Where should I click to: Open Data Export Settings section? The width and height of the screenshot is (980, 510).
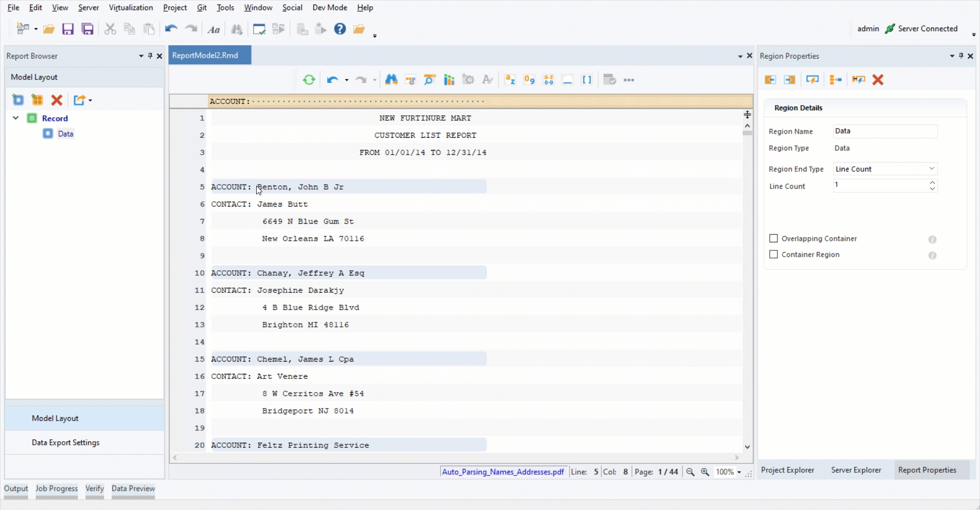tap(65, 443)
